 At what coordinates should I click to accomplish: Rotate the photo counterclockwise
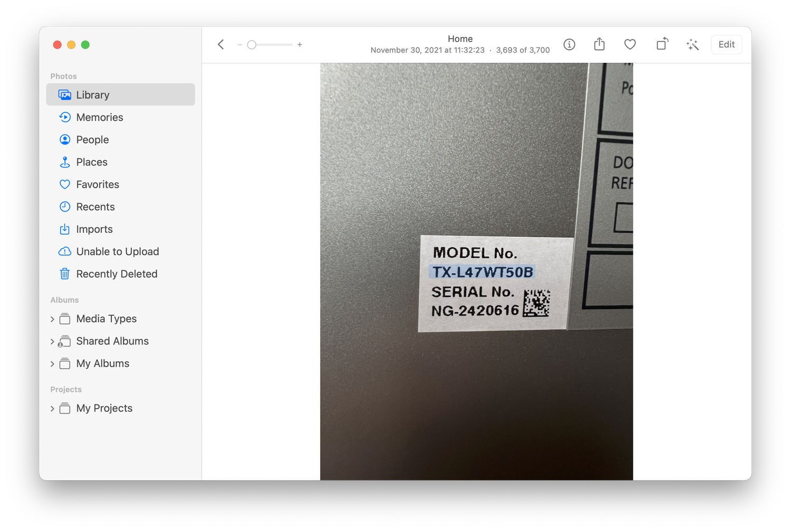click(662, 44)
